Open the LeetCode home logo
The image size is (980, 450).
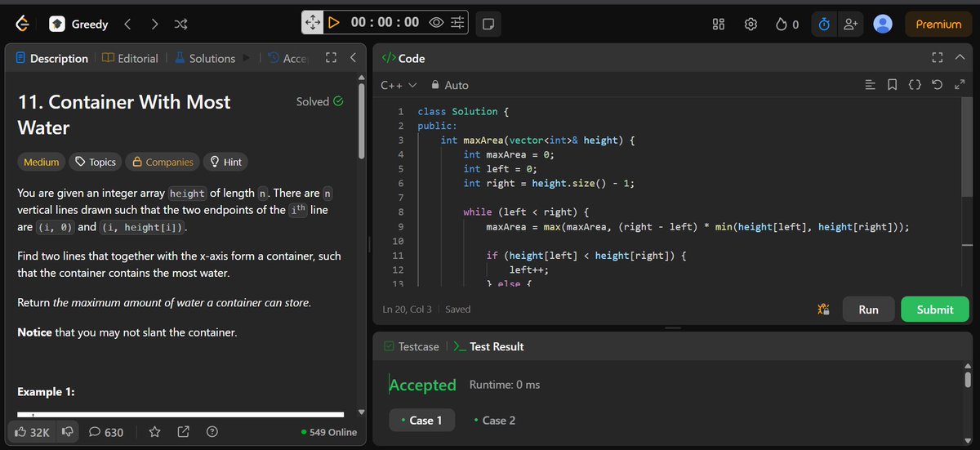22,24
